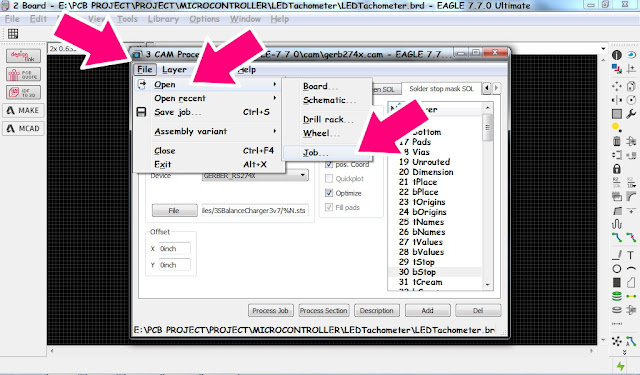Toggle the Quickplot checkbox

329,179
